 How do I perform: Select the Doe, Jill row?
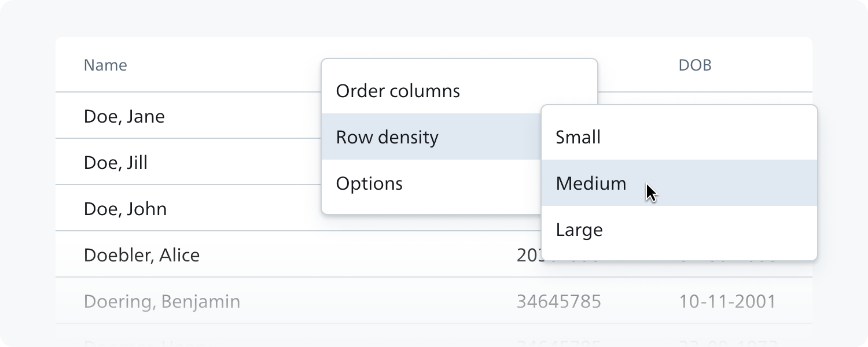188,162
